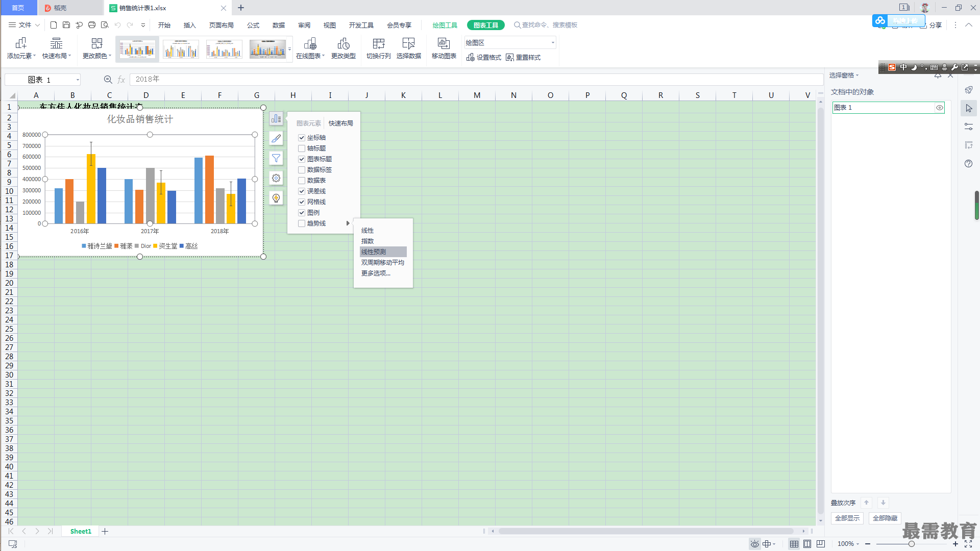The image size is (980, 551).
Task: Open the 绘图工具 drawing tools tab
Action: click(445, 25)
